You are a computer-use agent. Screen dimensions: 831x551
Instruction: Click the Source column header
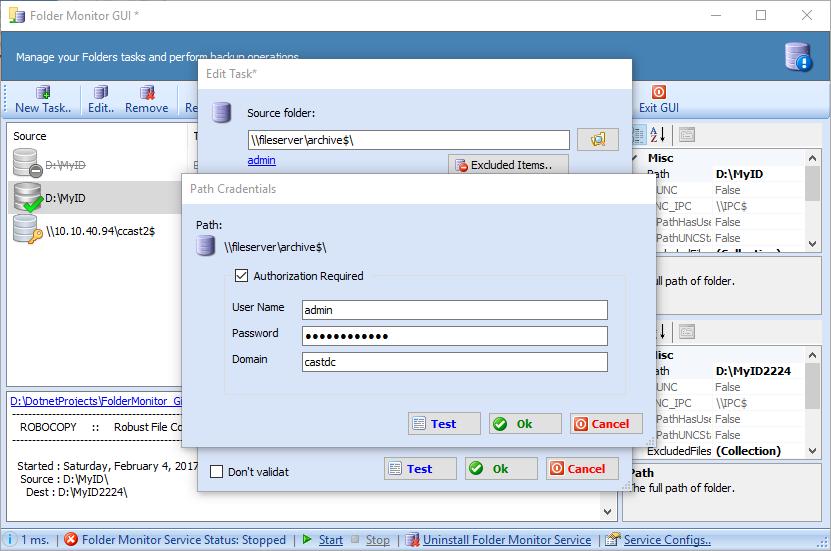(98, 136)
